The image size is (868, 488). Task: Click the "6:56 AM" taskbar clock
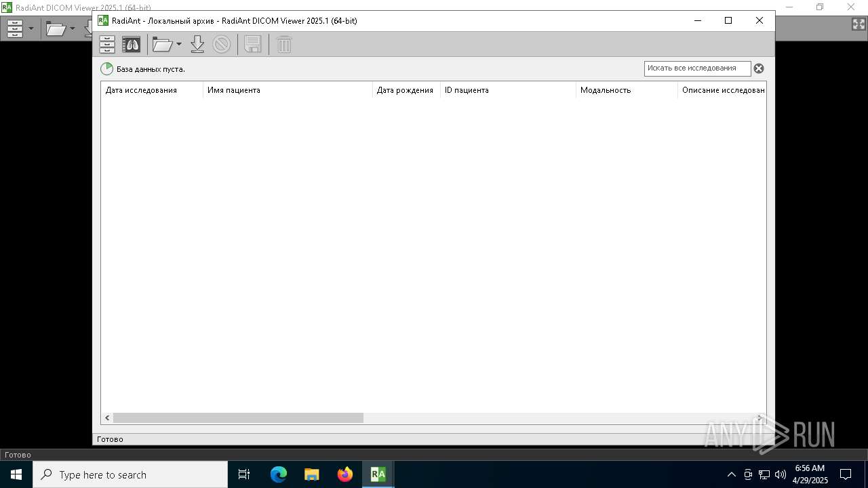coord(810,468)
